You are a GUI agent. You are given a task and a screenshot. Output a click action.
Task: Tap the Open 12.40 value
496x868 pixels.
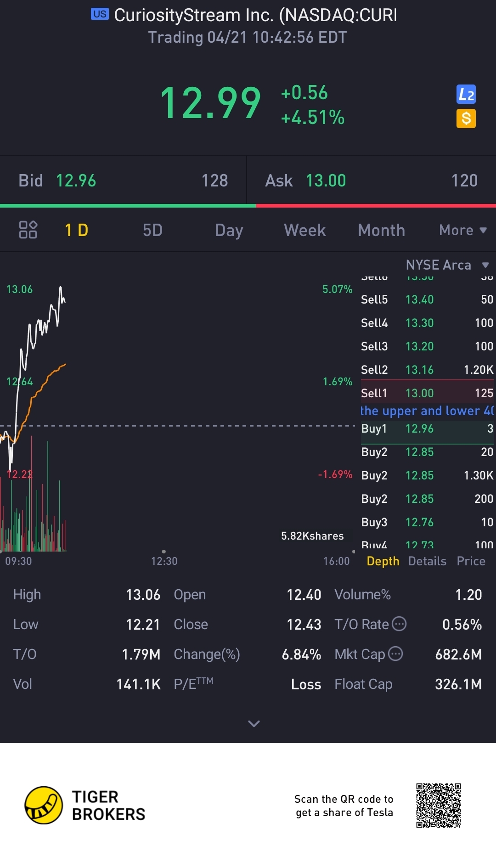click(304, 595)
